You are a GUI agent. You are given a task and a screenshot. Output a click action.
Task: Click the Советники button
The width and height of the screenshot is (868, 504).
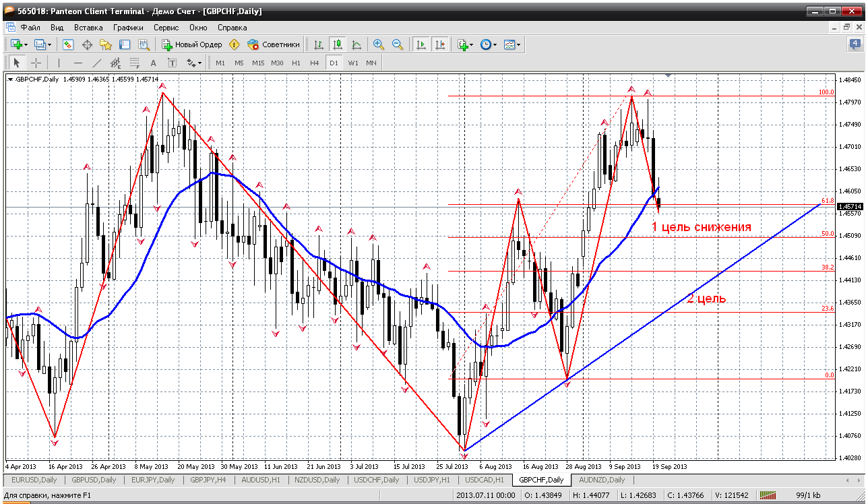pos(274,44)
